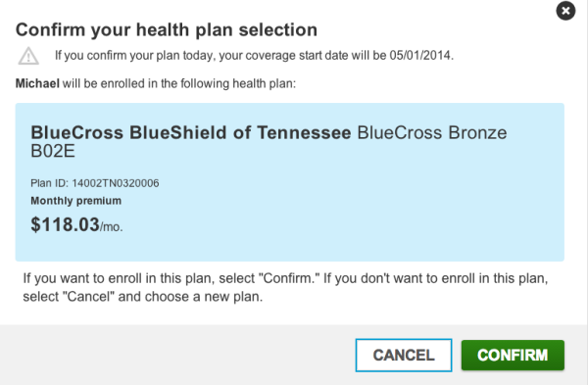The image size is (588, 385).
Task: Click the enrollment instruction paragraph's first line
Action: click(285, 278)
